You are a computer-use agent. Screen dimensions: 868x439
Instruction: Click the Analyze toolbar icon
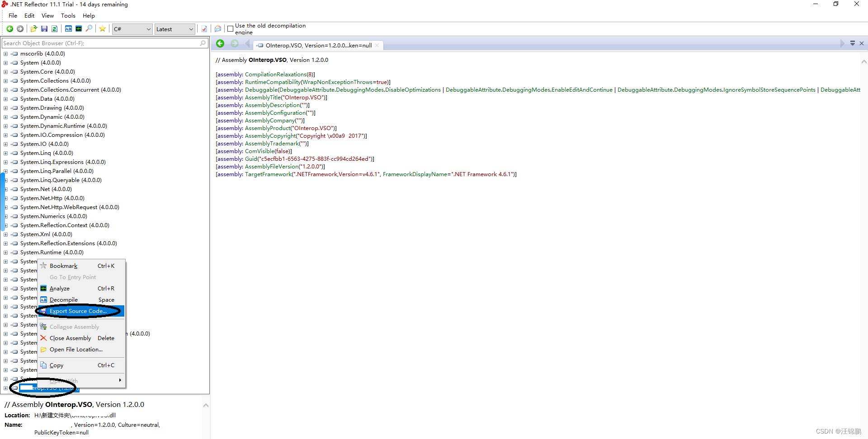[79, 29]
